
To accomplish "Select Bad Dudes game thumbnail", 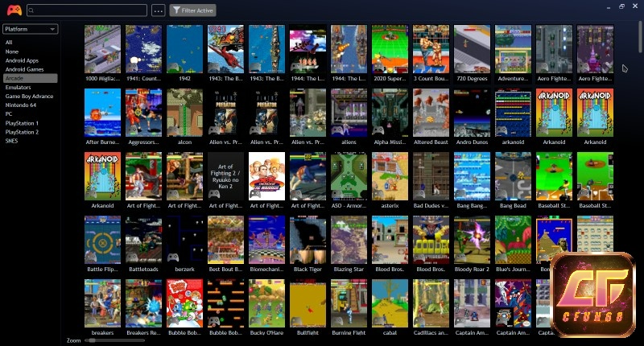I will click(x=431, y=176).
